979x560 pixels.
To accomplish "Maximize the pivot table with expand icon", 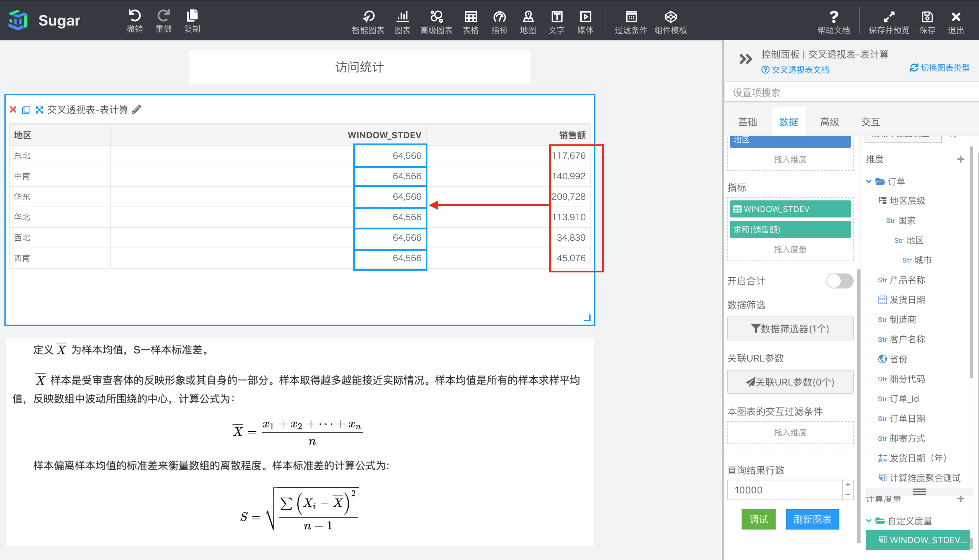I will (39, 110).
